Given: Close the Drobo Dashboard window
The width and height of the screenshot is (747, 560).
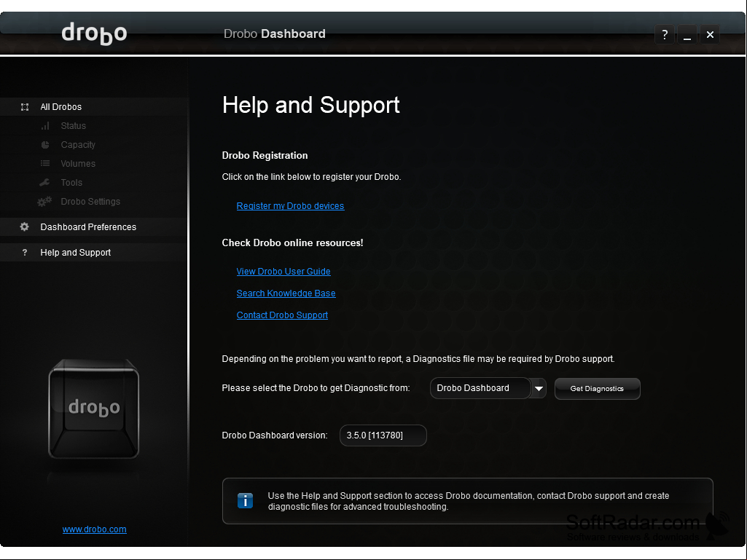Looking at the screenshot, I should coord(710,34).
